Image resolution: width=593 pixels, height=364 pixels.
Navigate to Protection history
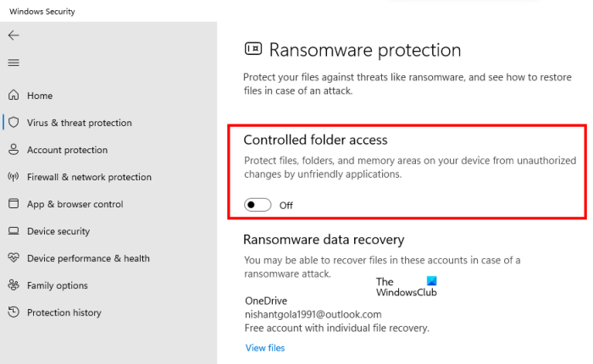click(64, 312)
